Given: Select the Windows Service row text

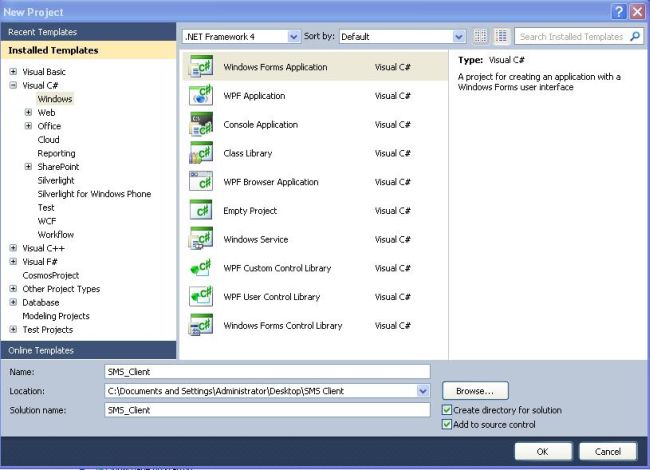Looking at the screenshot, I should pyautogui.click(x=255, y=240).
